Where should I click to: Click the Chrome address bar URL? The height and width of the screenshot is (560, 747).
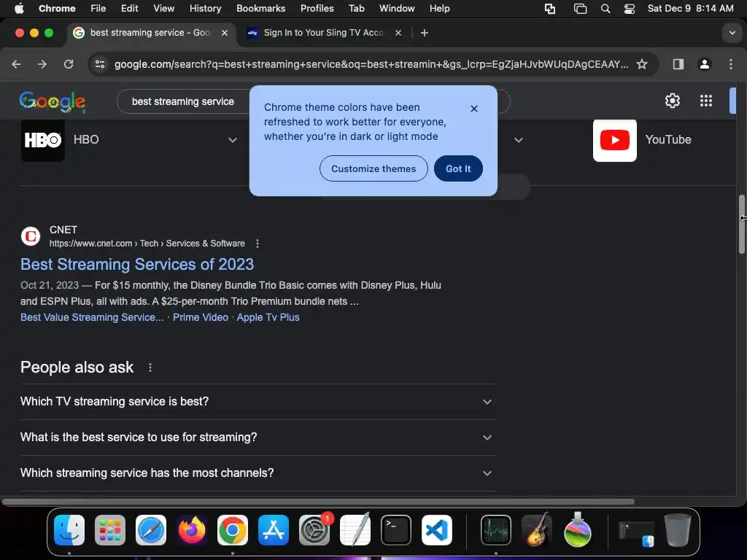coord(371,64)
